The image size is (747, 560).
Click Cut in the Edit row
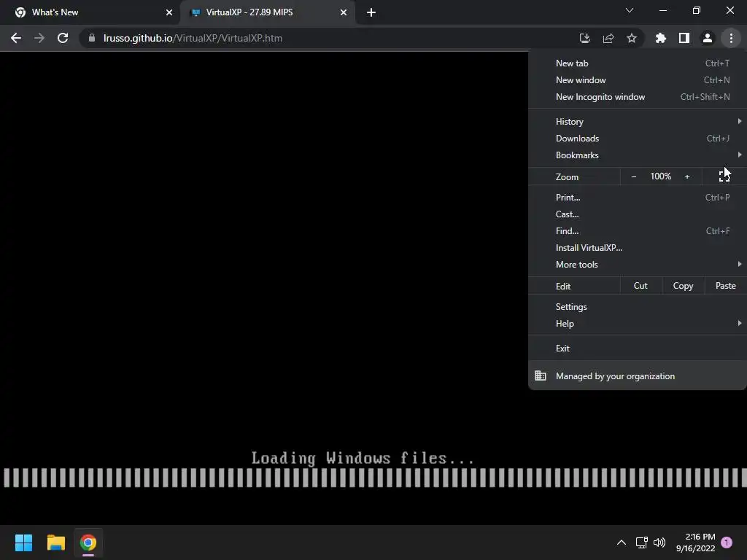click(640, 286)
